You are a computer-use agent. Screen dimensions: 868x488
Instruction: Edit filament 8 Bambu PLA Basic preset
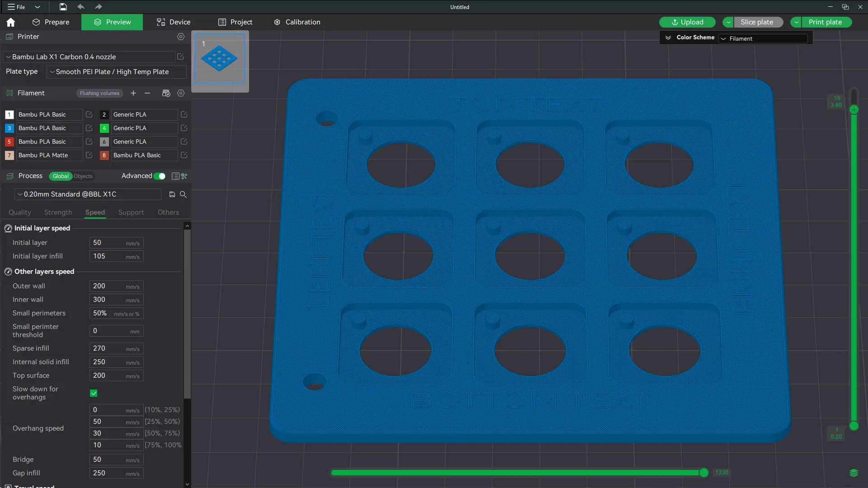[184, 155]
